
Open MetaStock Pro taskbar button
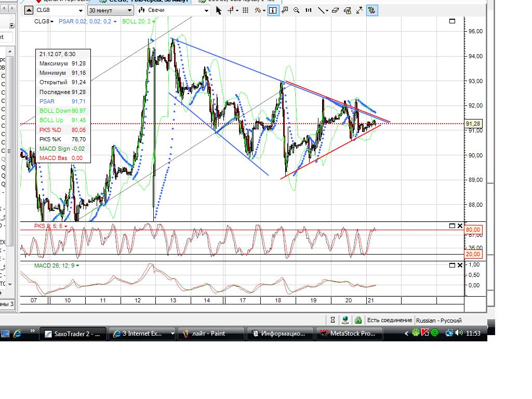tap(350, 334)
